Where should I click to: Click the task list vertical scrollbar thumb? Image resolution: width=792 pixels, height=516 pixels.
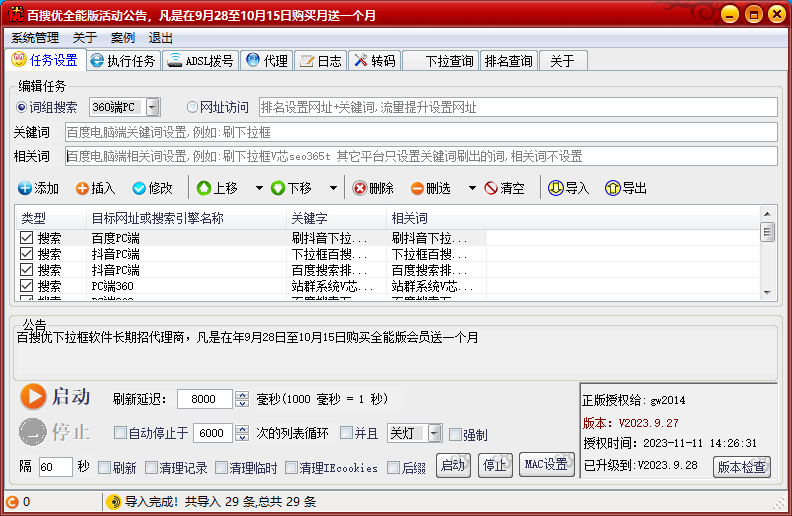click(767, 232)
